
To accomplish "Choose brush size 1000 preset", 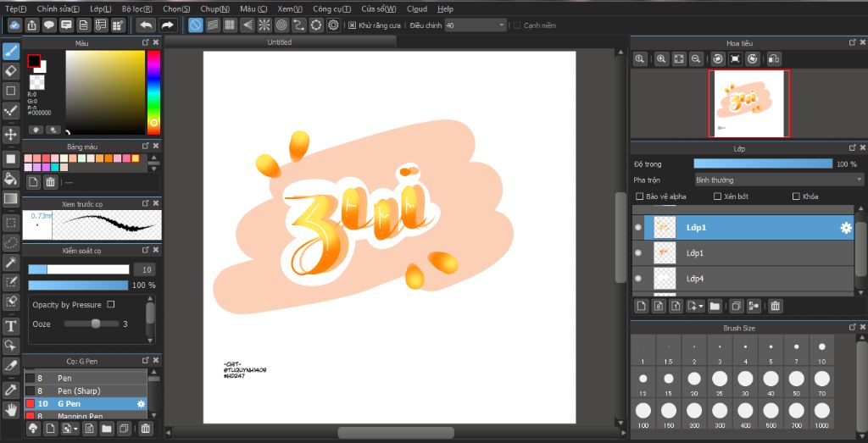I will (x=822, y=415).
